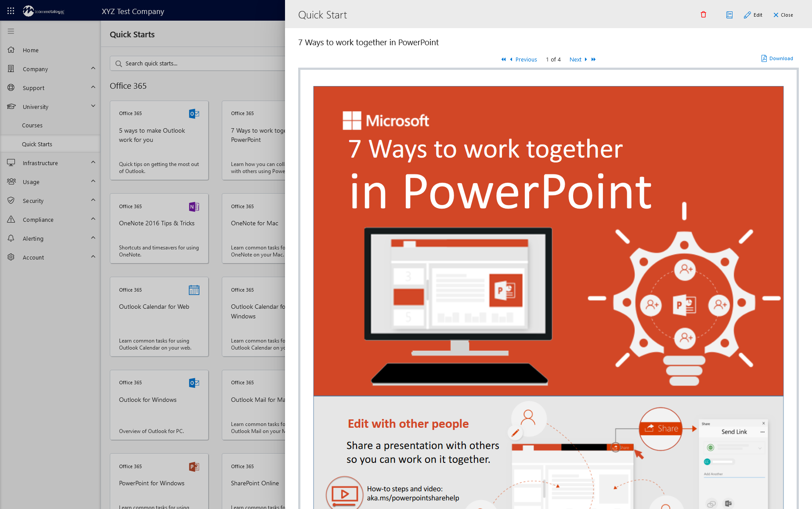Viewport: 812px width, 509px height.
Task: Open the Outlook Calendar for Windows card
Action: click(x=254, y=317)
